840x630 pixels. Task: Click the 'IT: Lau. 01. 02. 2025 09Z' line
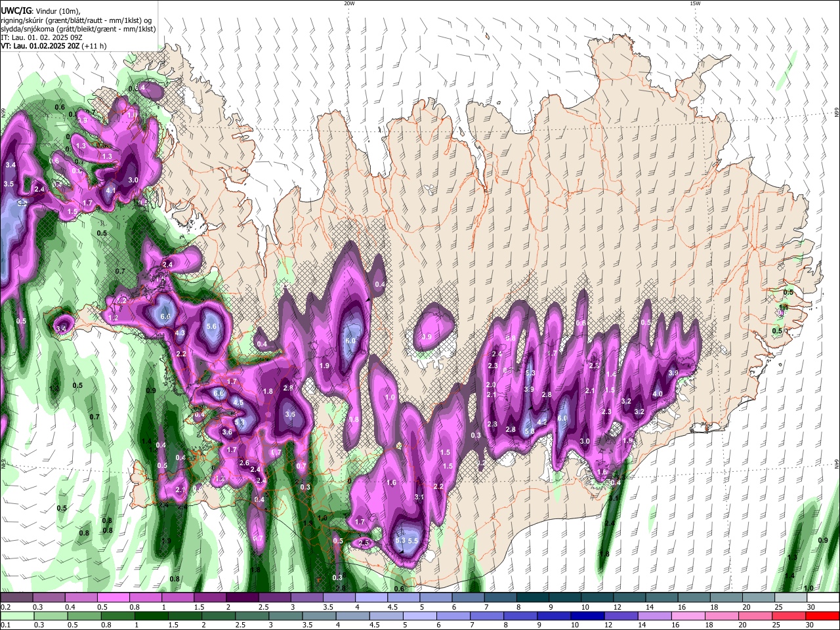41,37
